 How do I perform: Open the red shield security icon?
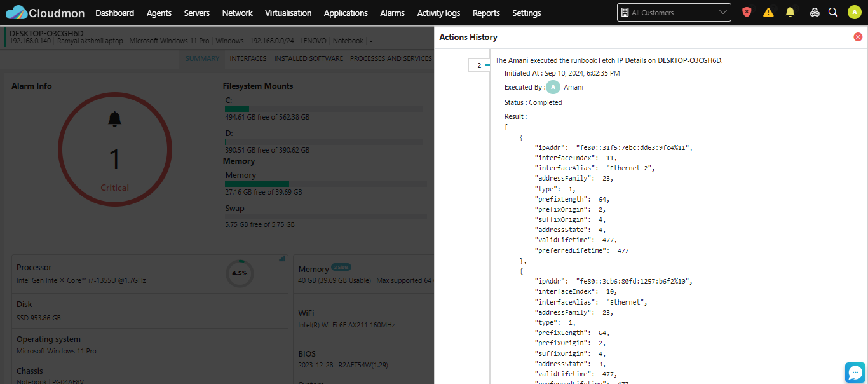click(x=747, y=12)
